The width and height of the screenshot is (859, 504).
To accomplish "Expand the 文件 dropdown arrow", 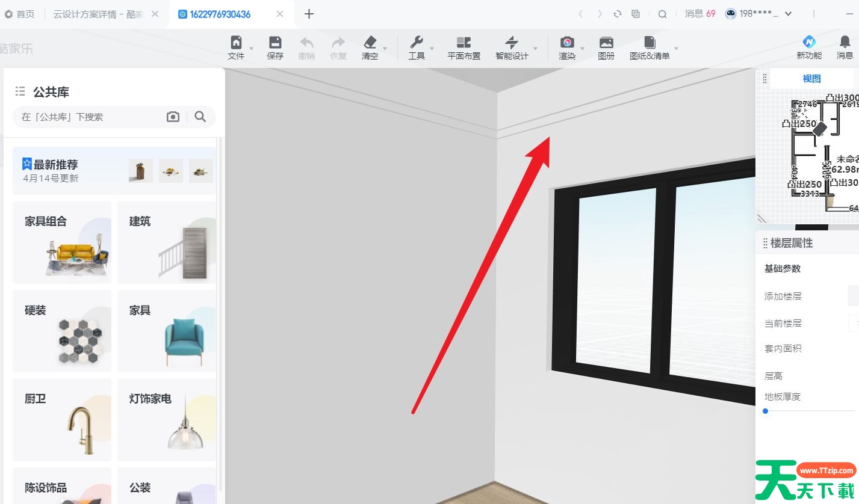I will 252,49.
